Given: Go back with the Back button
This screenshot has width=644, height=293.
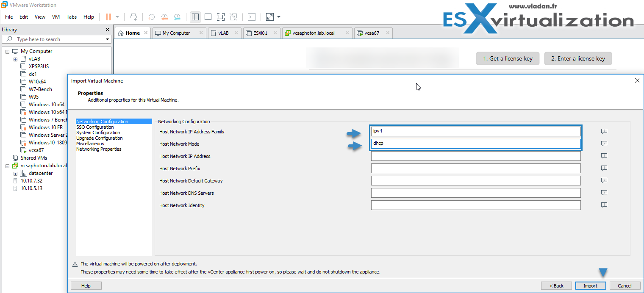Looking at the screenshot, I should tap(556, 286).
